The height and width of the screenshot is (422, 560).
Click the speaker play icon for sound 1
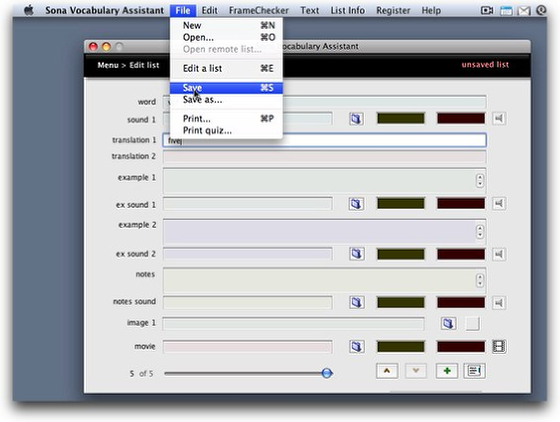pyautogui.click(x=499, y=119)
